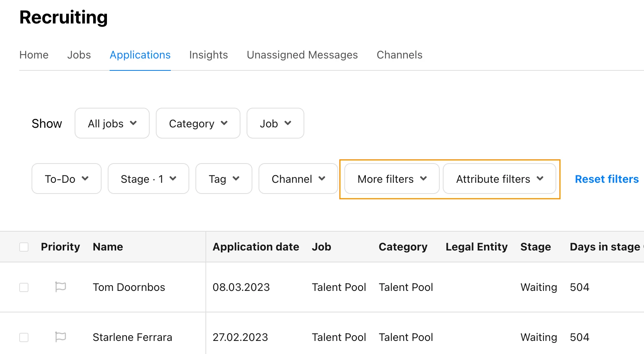Open Tom Doornbos application
Image resolution: width=644 pixels, height=354 pixels.
click(129, 287)
